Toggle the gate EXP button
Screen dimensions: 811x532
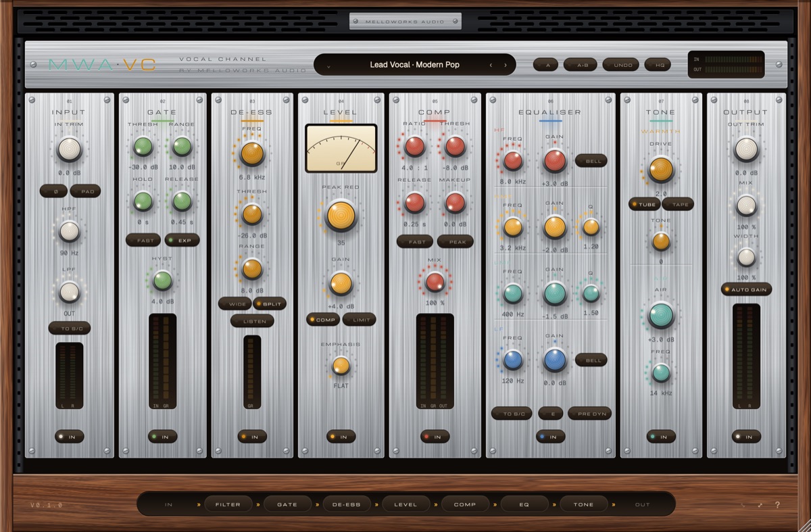[182, 240]
